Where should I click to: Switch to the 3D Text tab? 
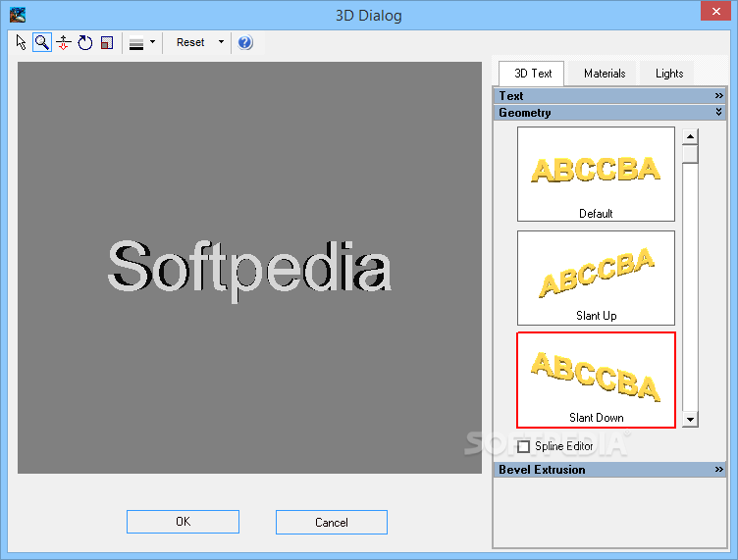click(x=532, y=74)
